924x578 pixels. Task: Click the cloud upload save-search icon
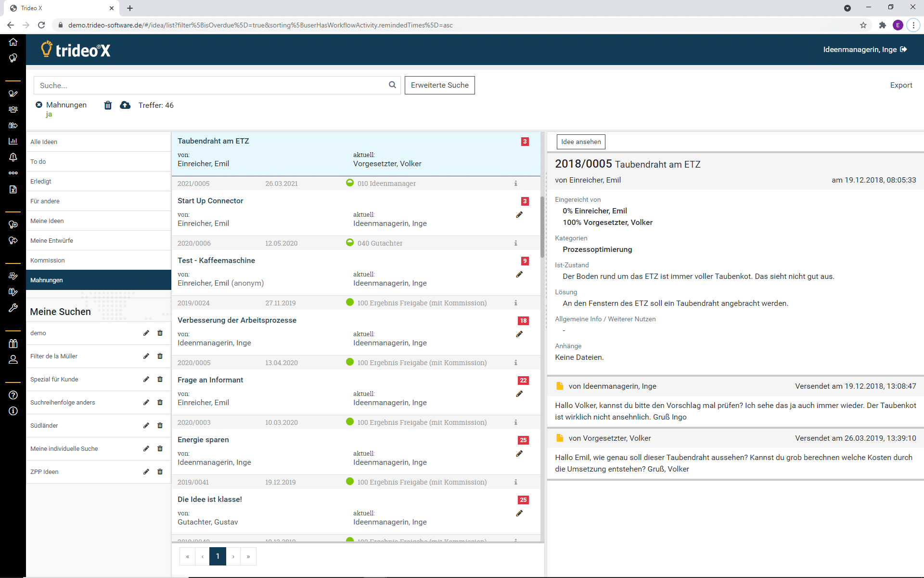coord(125,105)
